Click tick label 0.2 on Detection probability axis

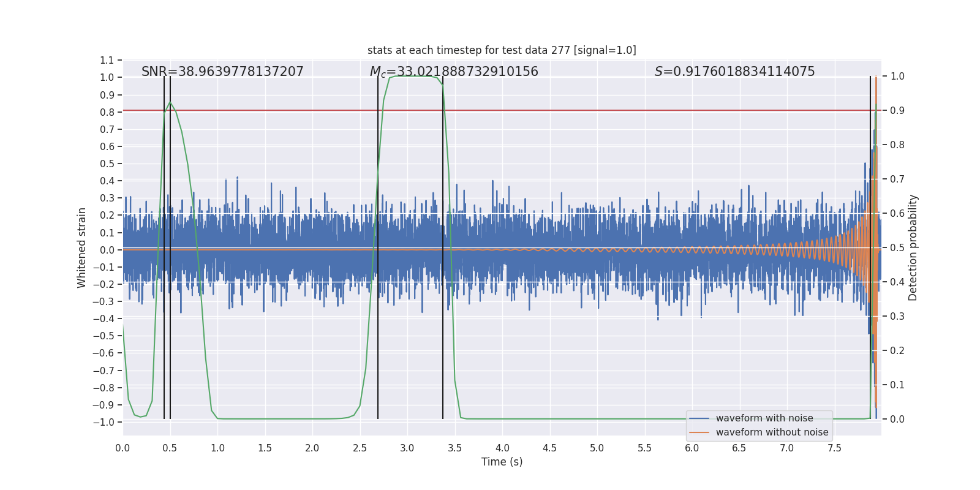click(x=897, y=351)
